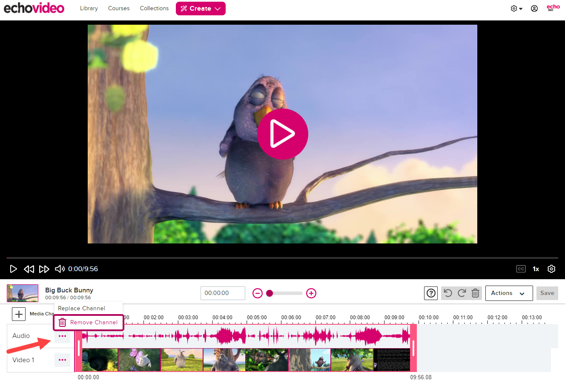Open the Video 1 channel options menu

[x=62, y=360]
